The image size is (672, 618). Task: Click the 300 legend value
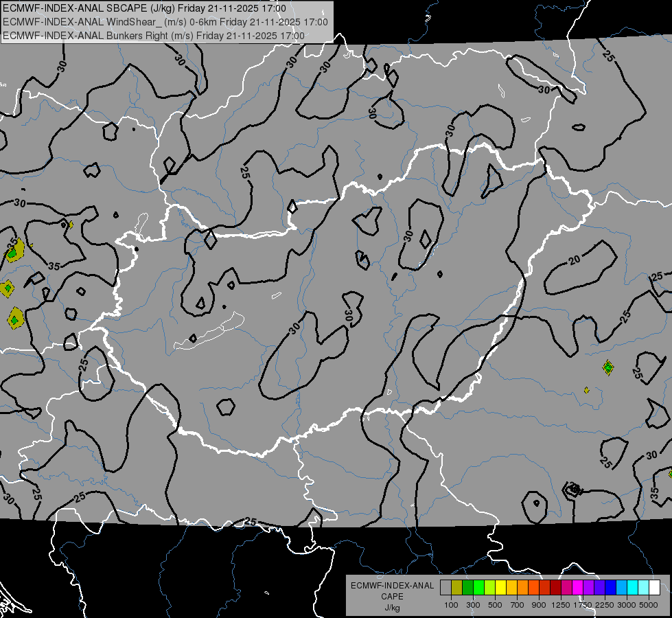(x=473, y=605)
